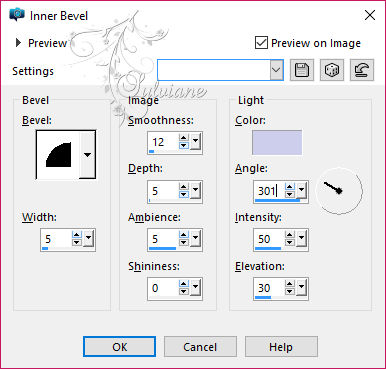Click the Help button
This screenshot has width=386, height=369.
281,347
